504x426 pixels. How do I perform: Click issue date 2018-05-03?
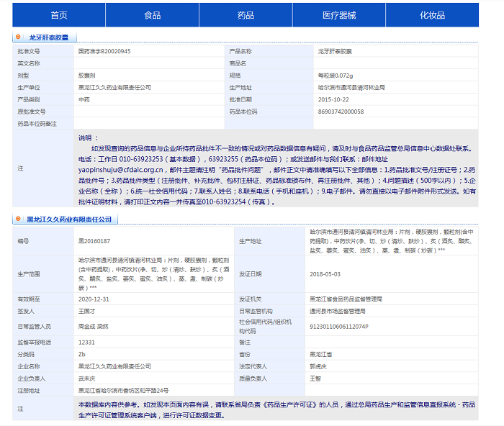click(x=325, y=274)
